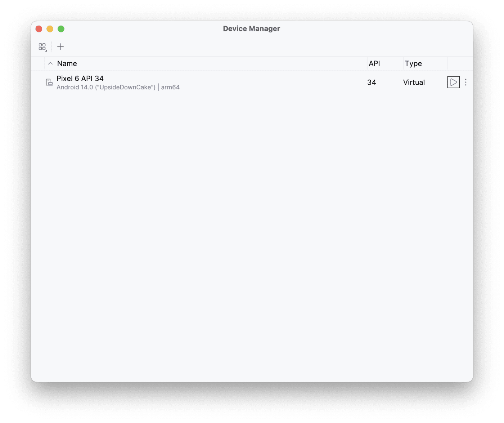
Task: Select the Pixel 6 API 34 device
Action: click(80, 79)
